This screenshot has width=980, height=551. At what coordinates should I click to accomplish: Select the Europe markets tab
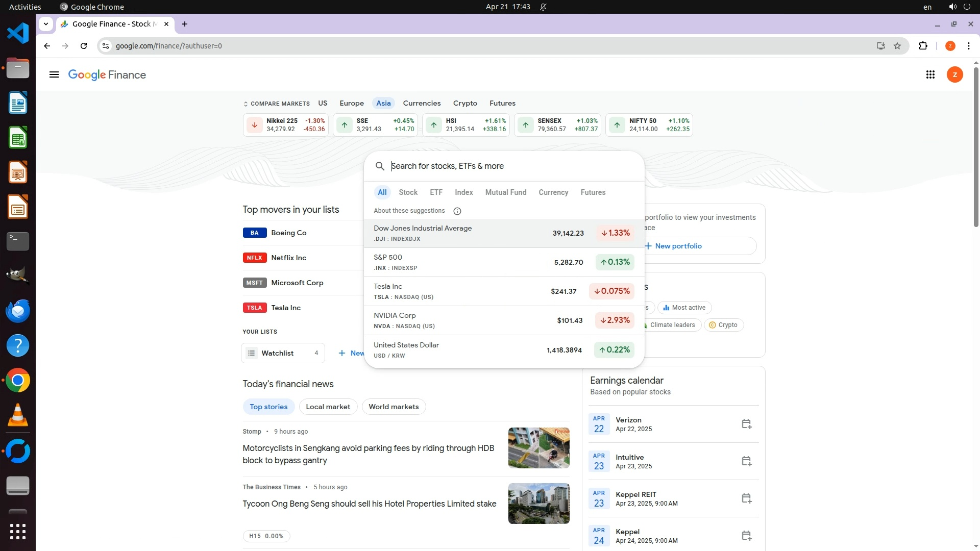[x=352, y=103]
